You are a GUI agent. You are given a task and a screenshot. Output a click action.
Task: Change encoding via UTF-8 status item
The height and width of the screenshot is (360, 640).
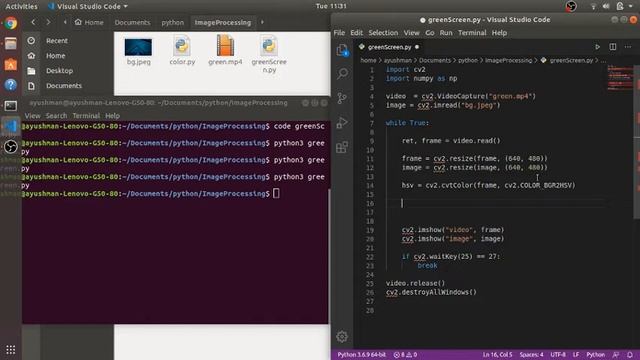(558, 355)
